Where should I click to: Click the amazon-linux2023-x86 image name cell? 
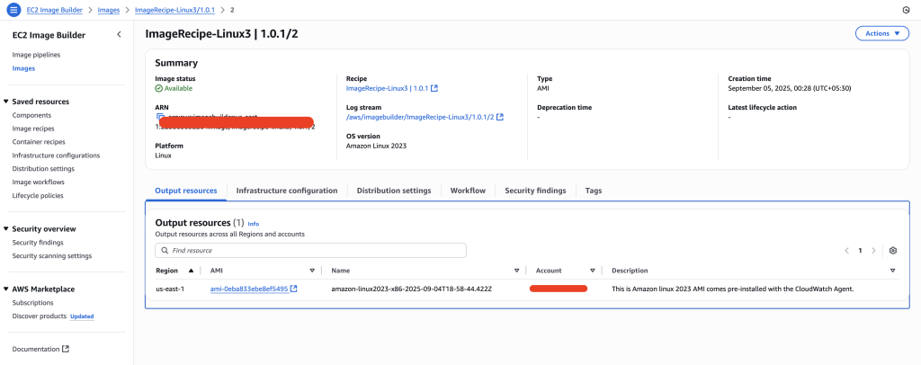coord(411,289)
